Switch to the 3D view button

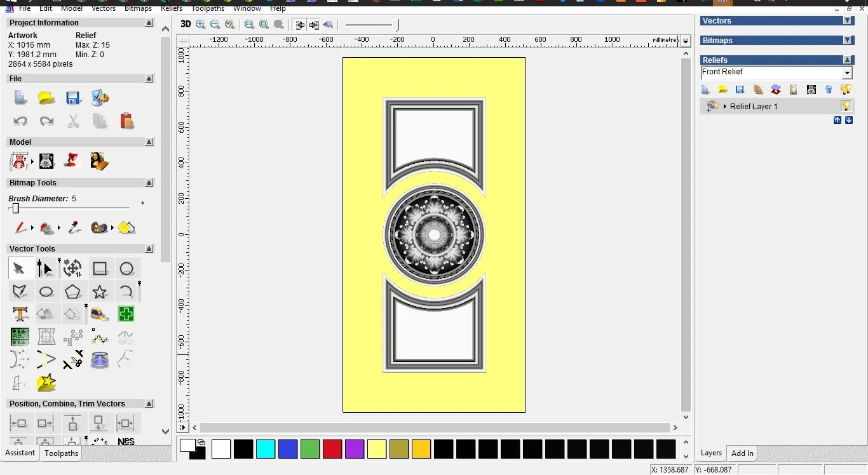tap(186, 24)
